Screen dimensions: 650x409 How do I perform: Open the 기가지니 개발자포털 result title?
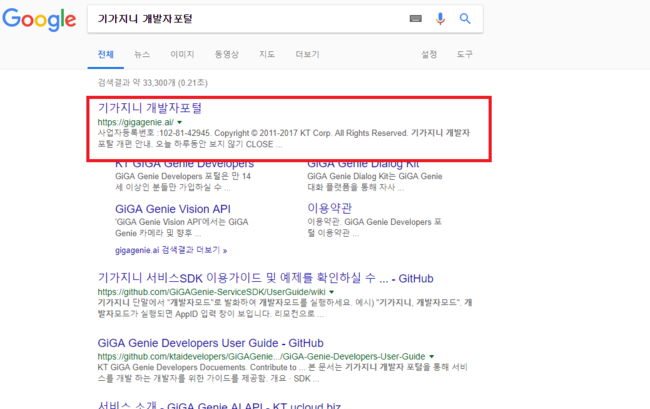tap(150, 108)
